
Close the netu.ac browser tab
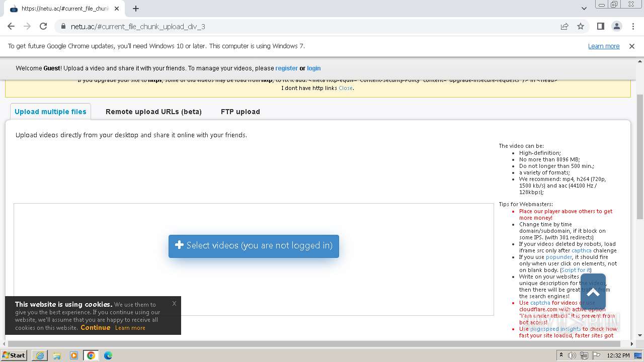(117, 9)
